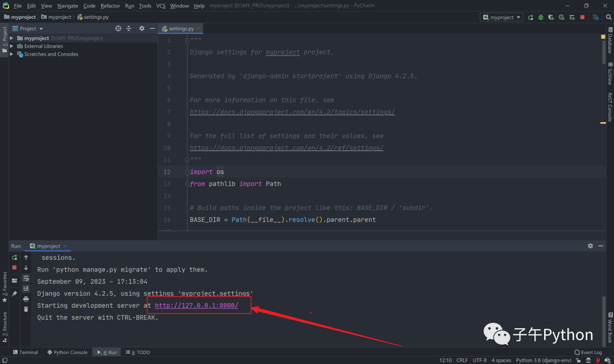Switch to the settings.py editor tab
614x364 pixels.
tap(181, 28)
